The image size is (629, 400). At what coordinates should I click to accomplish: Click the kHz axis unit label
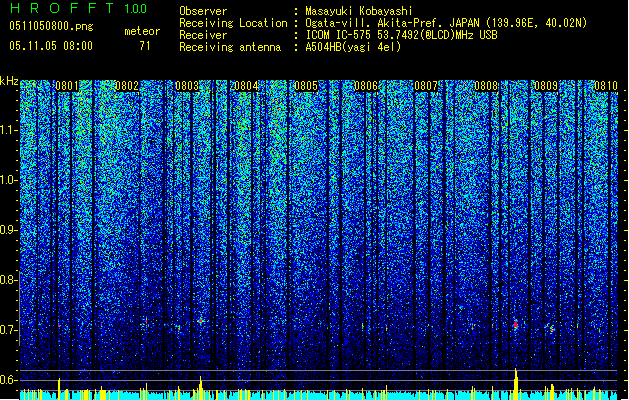9,81
